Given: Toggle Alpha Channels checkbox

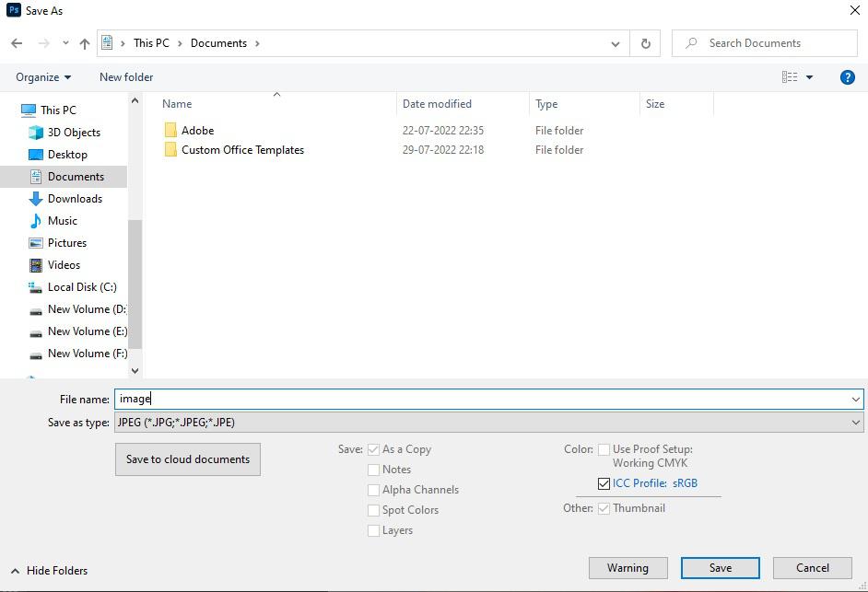Looking at the screenshot, I should click(x=374, y=490).
